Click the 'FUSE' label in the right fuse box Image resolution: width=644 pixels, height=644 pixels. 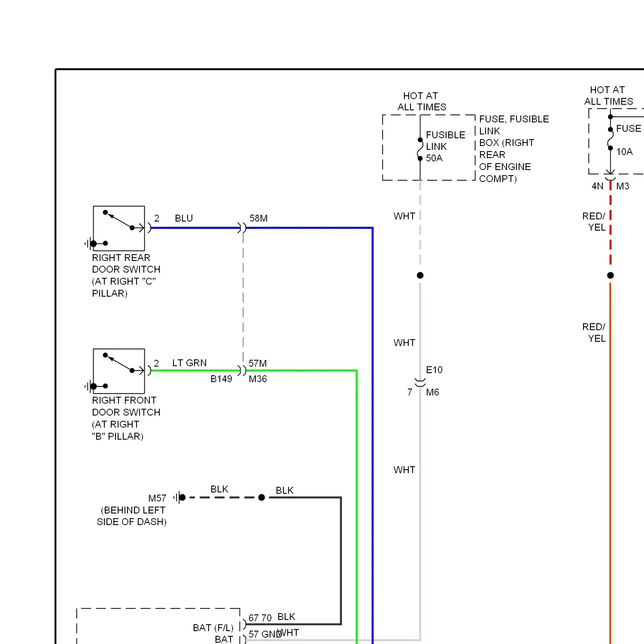point(629,128)
